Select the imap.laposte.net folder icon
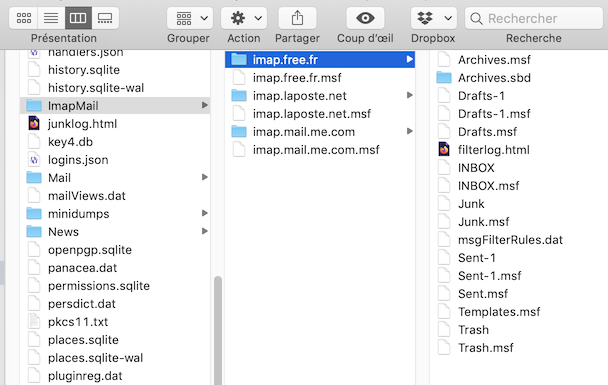Image resolution: width=608 pixels, height=385 pixels. coord(239,95)
